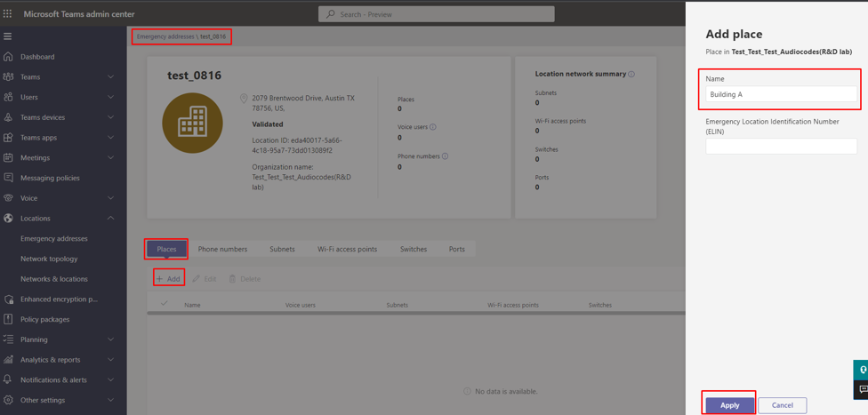
Task: Expand the Teams menu chevron
Action: point(110,77)
